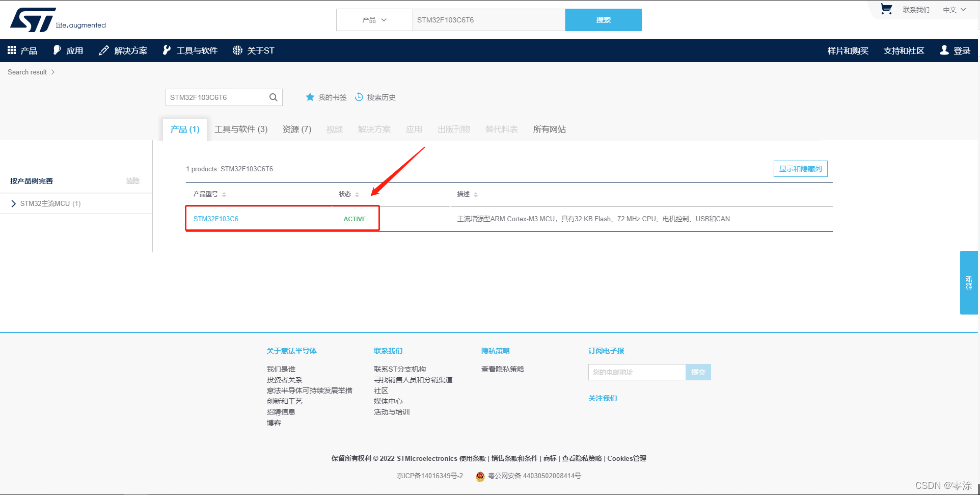Click the wrench icon beside 工具与软件
The height and width of the screenshot is (495, 980).
pos(167,50)
